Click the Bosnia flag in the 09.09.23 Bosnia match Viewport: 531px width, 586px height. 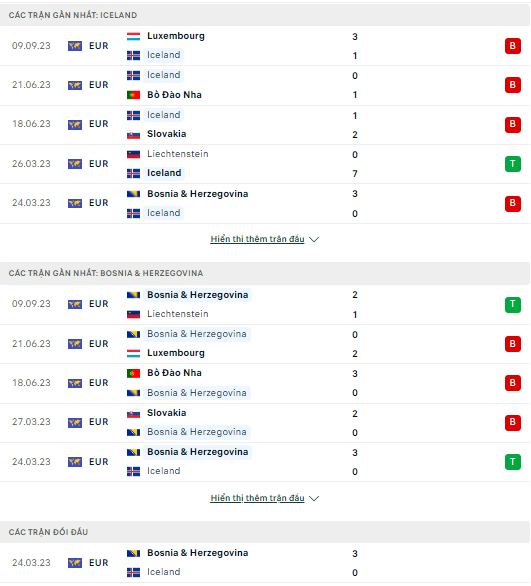point(133,295)
